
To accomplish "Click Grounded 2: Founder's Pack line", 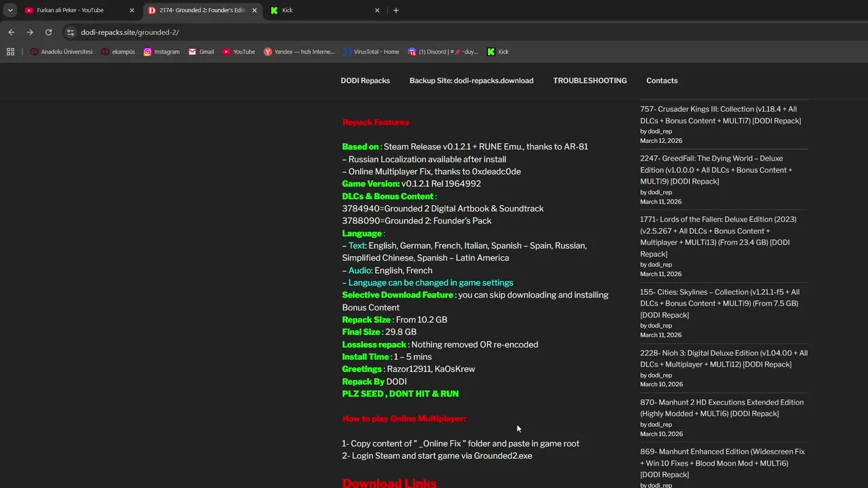I will point(417,221).
